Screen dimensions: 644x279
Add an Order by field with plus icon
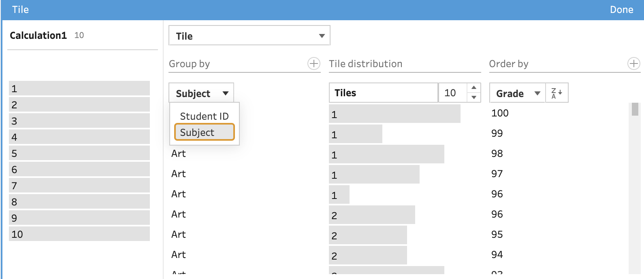633,63
